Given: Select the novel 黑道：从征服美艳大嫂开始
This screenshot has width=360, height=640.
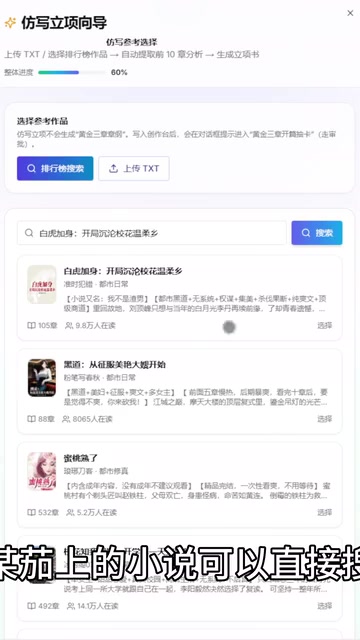Looking at the screenshot, I should tap(324, 419).
